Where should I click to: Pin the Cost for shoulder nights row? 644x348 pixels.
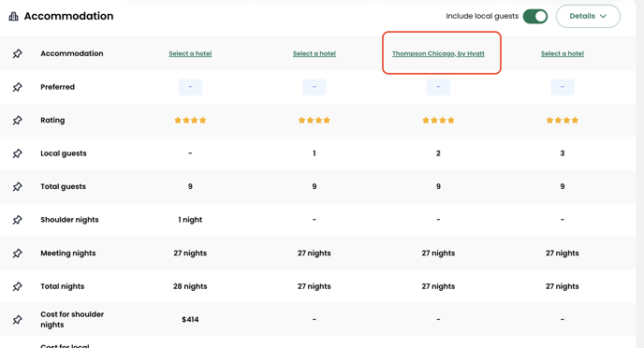pyautogui.click(x=17, y=320)
